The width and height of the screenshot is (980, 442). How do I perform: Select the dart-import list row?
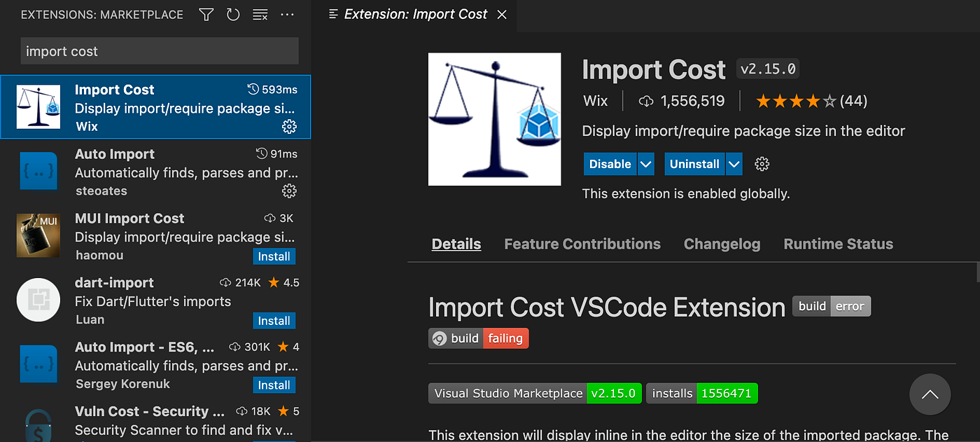[x=155, y=300]
